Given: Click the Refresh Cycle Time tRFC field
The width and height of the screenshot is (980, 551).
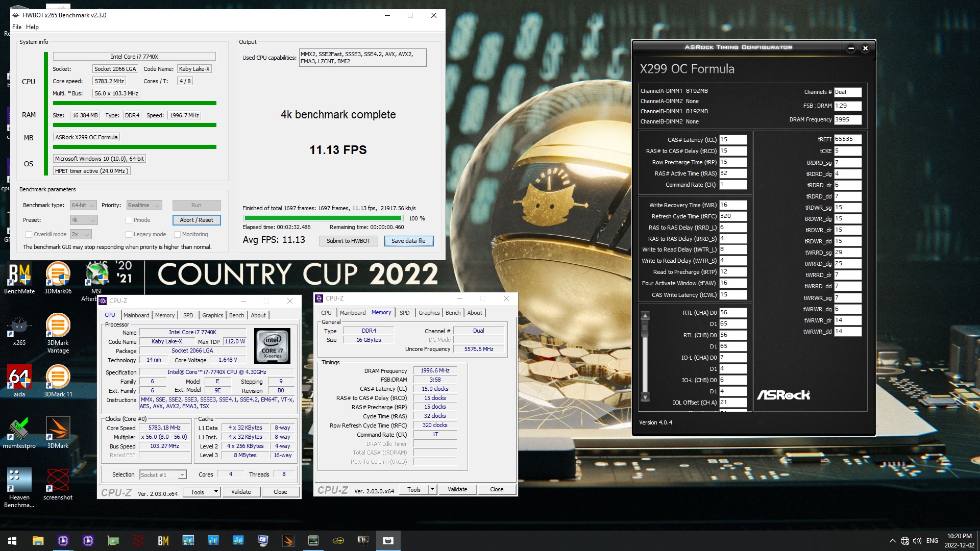Looking at the screenshot, I should click(733, 216).
